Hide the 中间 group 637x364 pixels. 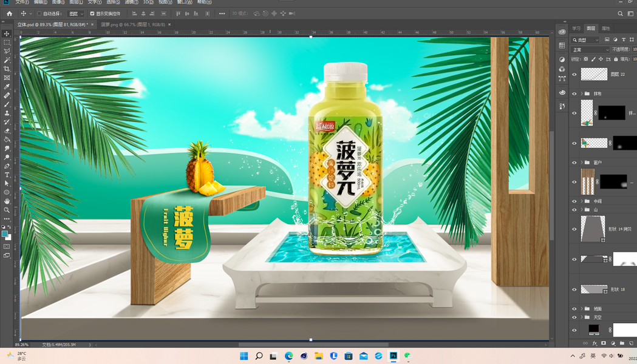(574, 201)
